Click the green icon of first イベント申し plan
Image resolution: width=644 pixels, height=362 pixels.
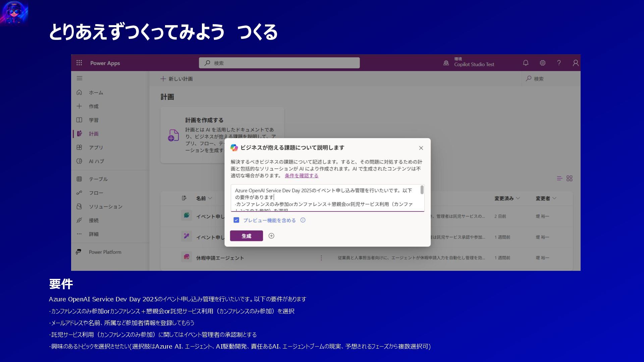(x=186, y=215)
